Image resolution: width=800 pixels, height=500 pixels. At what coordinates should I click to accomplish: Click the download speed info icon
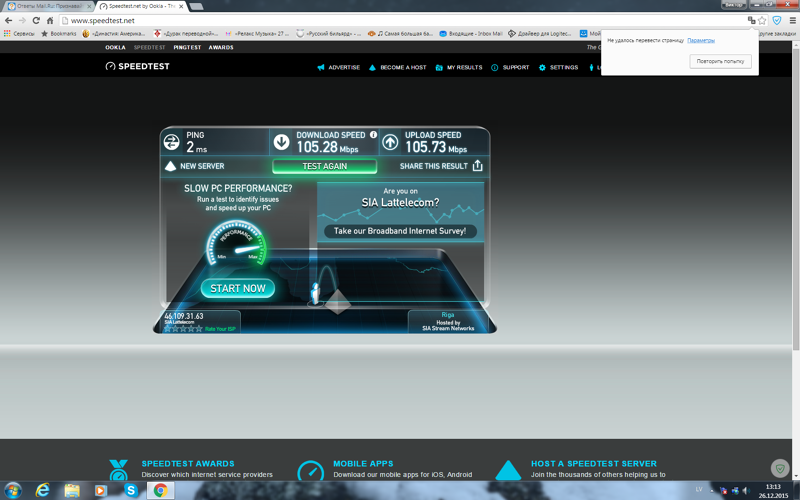pyautogui.click(x=373, y=135)
